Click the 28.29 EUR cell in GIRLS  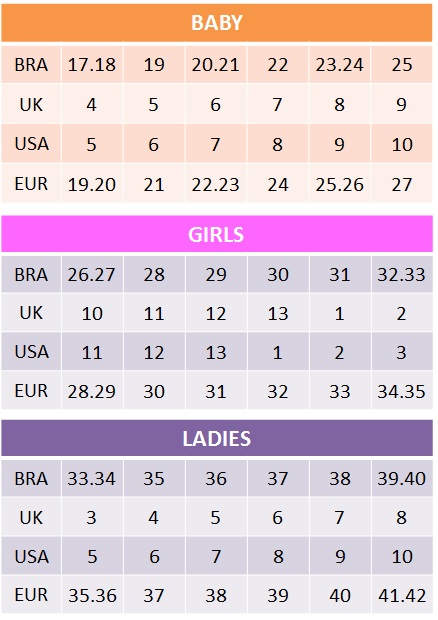(92, 391)
